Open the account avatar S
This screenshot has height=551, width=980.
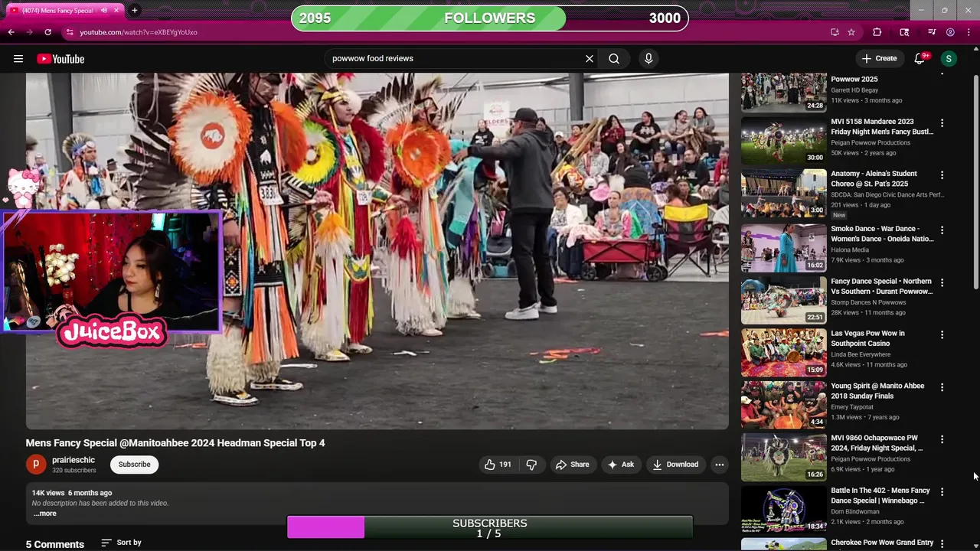(x=949, y=59)
